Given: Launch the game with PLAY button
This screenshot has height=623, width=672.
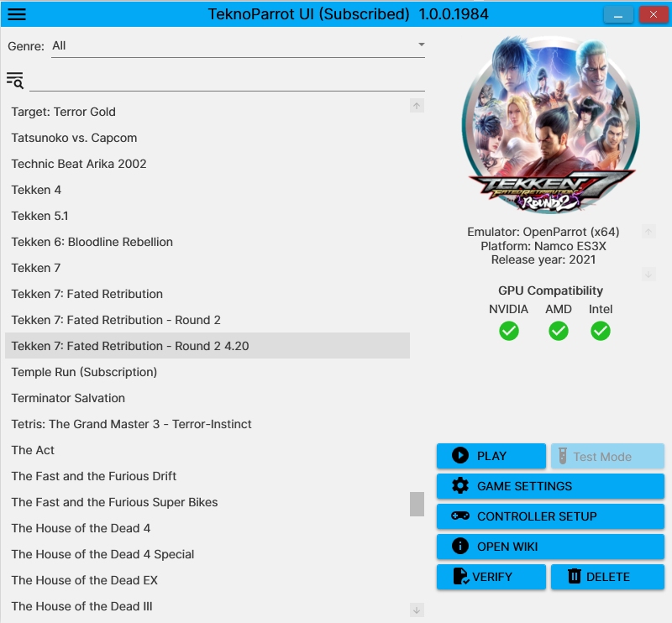Looking at the screenshot, I should 491,456.
